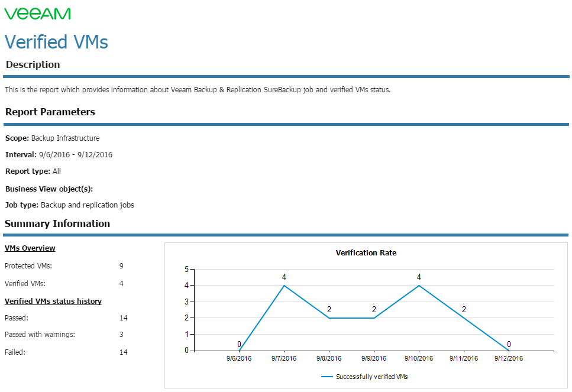Click the data label 2 above 9/11/2016
The width and height of the screenshot is (572, 392).
[464, 310]
